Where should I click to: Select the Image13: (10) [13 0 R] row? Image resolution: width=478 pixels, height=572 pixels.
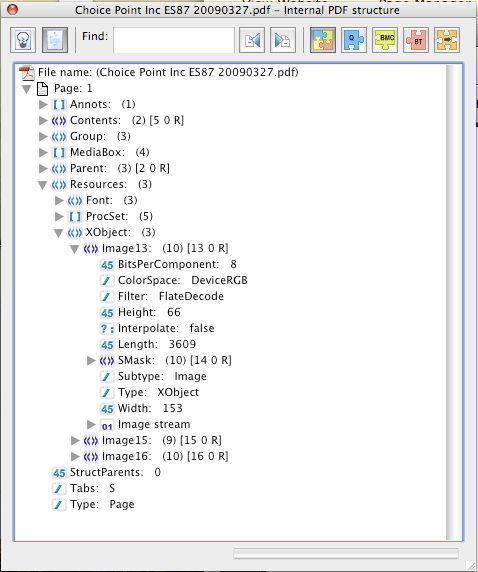pyautogui.click(x=165, y=248)
